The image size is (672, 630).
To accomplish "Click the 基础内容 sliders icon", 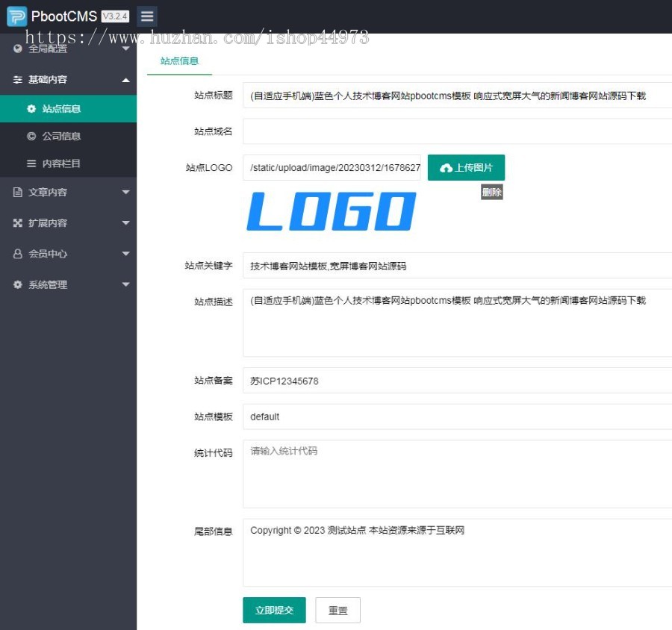I will [x=18, y=80].
